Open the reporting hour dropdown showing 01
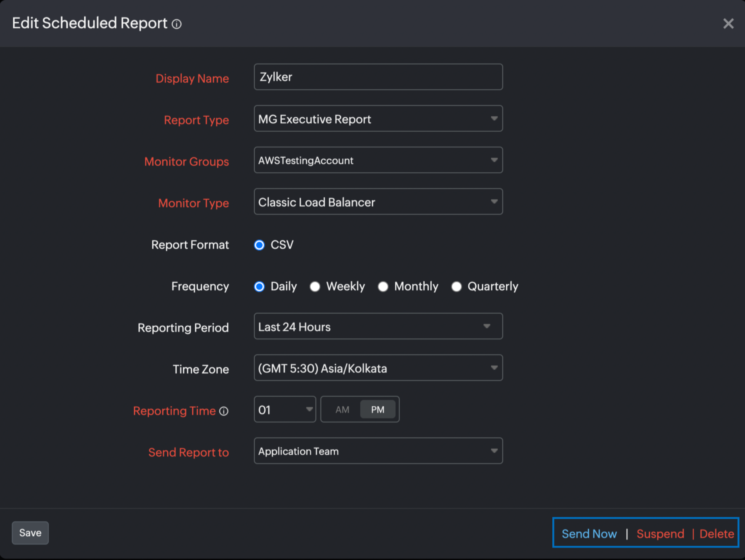The image size is (745, 560). coord(285,410)
